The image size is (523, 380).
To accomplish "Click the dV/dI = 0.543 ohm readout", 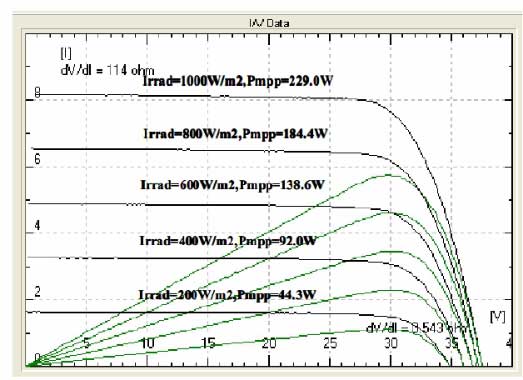I will 416,328.
